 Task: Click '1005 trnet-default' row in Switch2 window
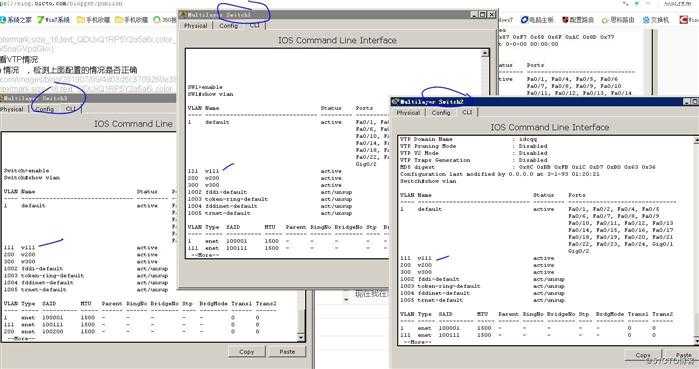coord(482,300)
